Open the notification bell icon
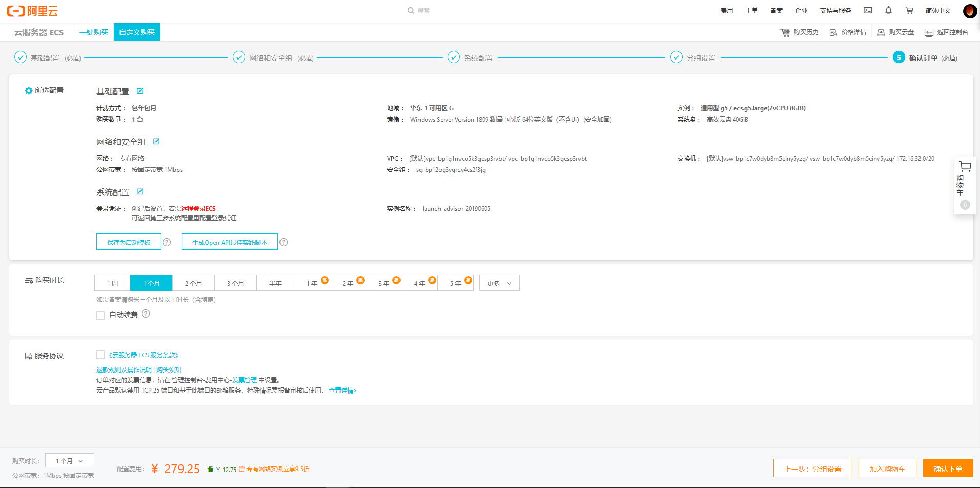 point(888,10)
